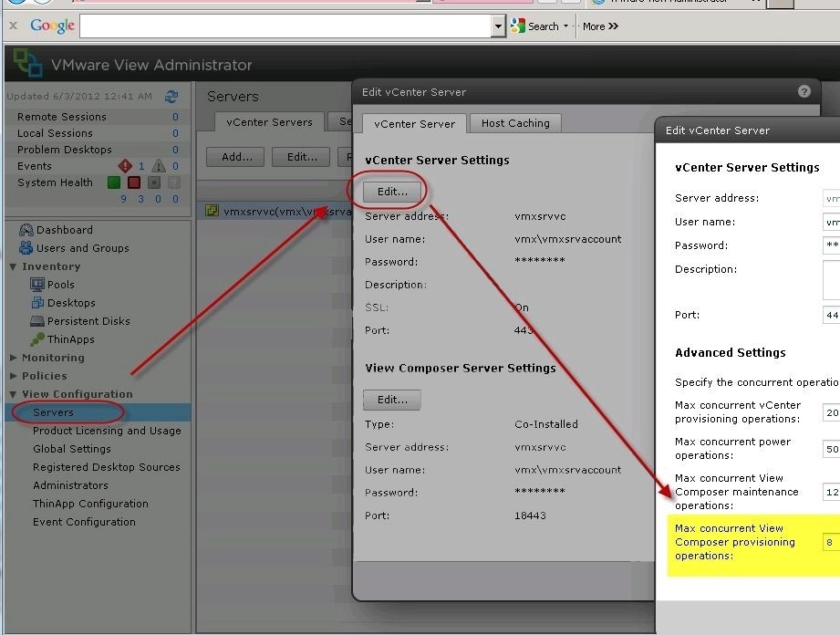Click the red Events error icon
Image resolution: width=840 pixels, height=635 pixels.
[x=125, y=166]
